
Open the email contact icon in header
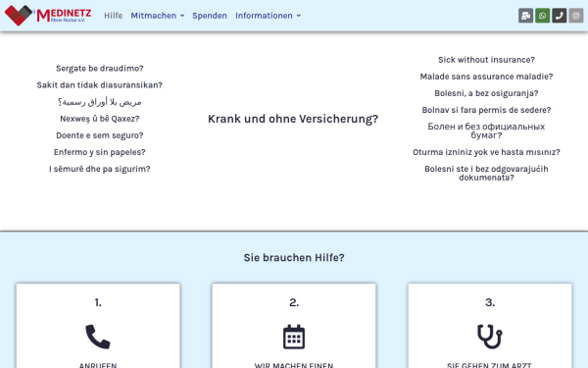point(525,16)
